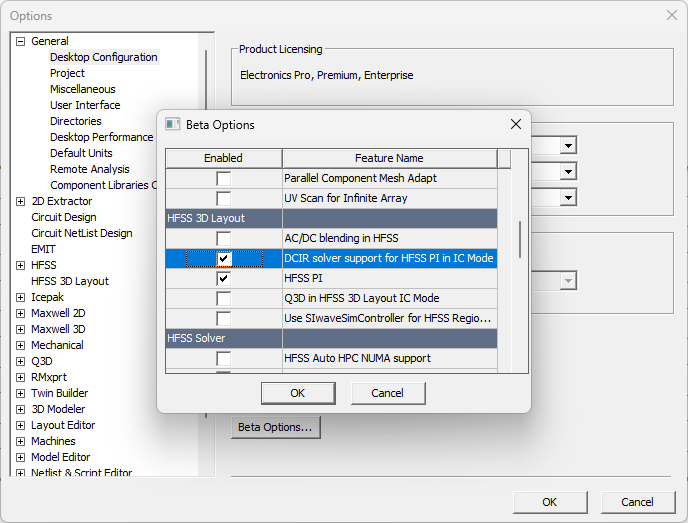The image size is (688, 523).
Task: Select Desktop Configuration in tree
Action: point(104,57)
